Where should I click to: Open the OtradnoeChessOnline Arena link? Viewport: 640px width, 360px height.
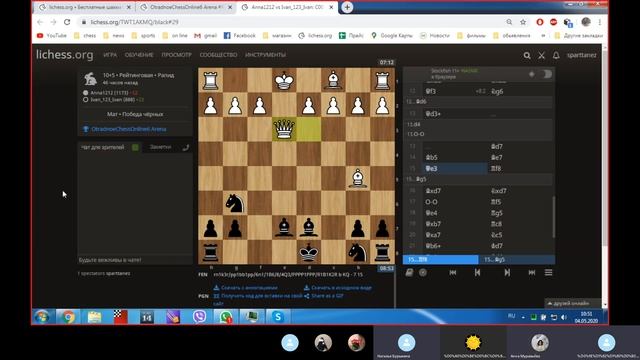tap(129, 129)
